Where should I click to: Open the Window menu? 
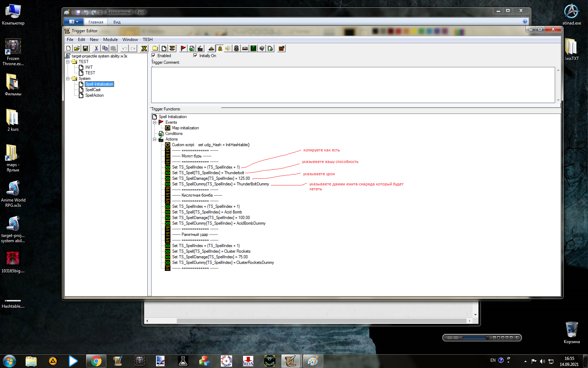pos(130,40)
